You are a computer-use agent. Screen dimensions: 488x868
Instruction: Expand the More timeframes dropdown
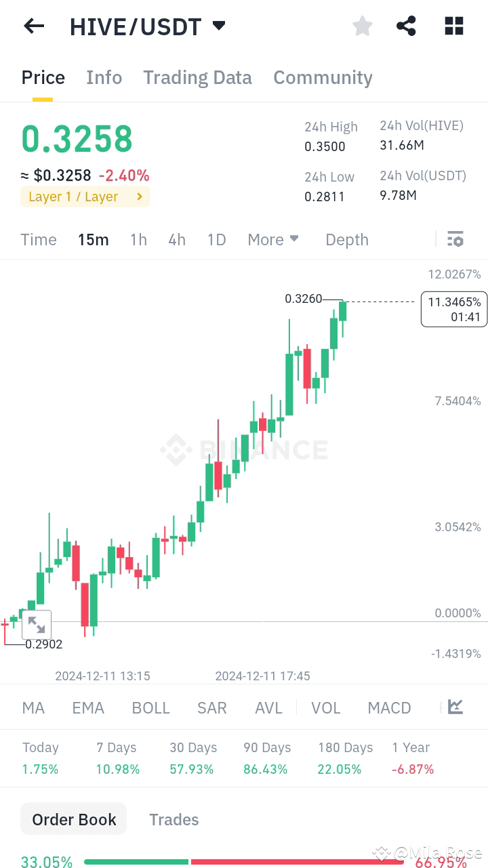click(273, 239)
